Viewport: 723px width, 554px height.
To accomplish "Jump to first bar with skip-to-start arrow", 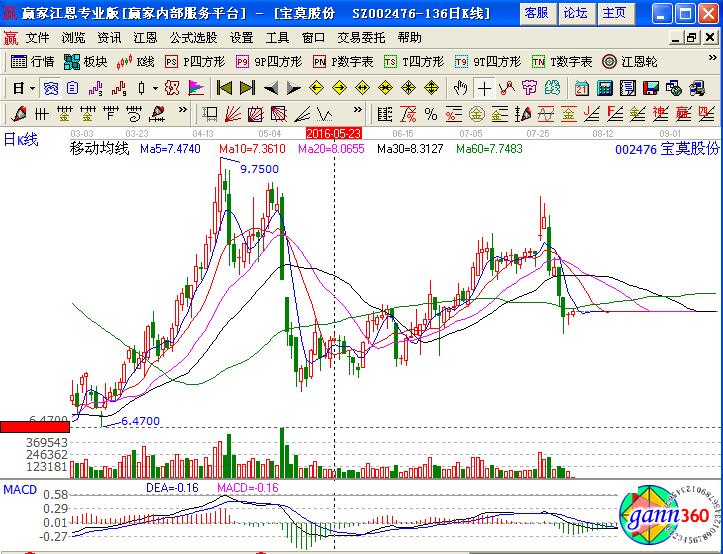I will [x=223, y=88].
